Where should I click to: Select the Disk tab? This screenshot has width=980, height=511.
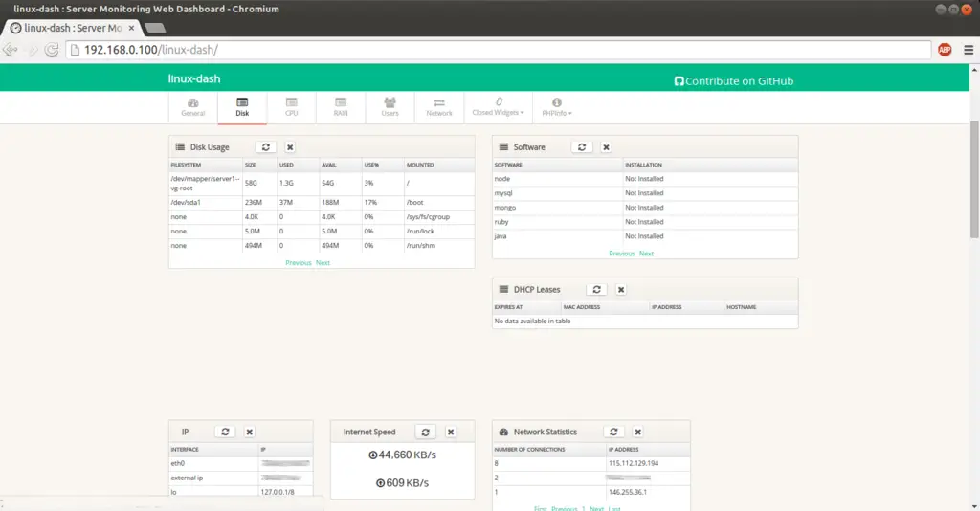coord(242,107)
